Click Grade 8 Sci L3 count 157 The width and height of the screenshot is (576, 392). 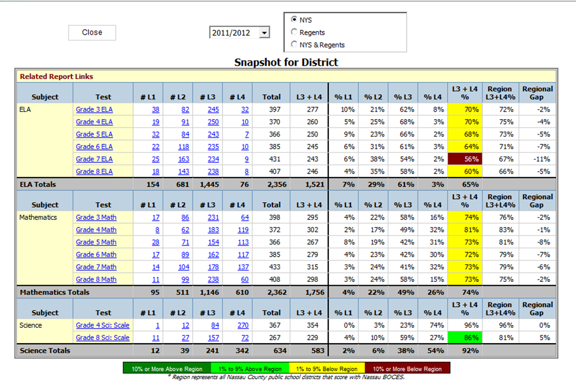[214, 338]
